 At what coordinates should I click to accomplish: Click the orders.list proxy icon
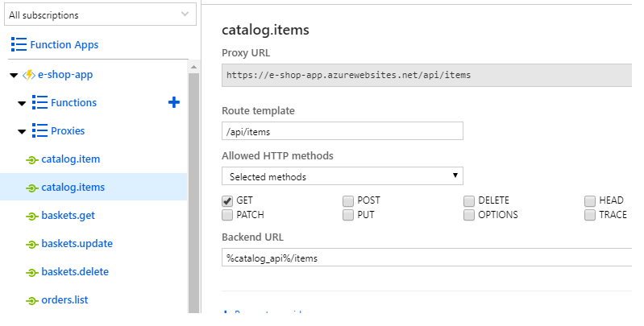pos(32,300)
